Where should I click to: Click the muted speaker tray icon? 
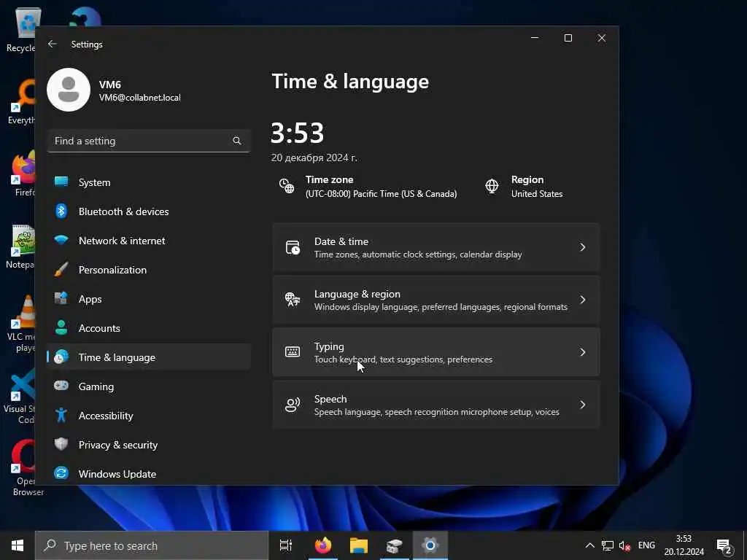point(624,545)
